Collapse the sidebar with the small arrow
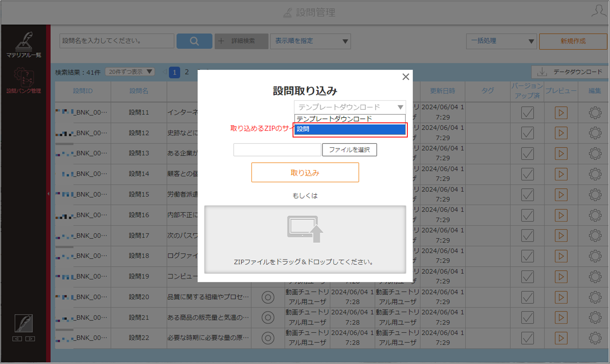The height and width of the screenshot is (364, 610). [48, 194]
